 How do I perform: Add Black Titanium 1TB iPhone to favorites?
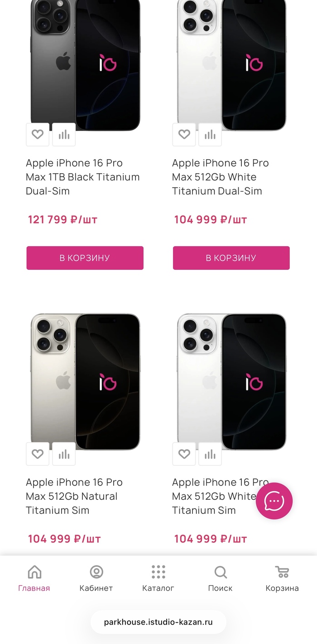click(38, 135)
